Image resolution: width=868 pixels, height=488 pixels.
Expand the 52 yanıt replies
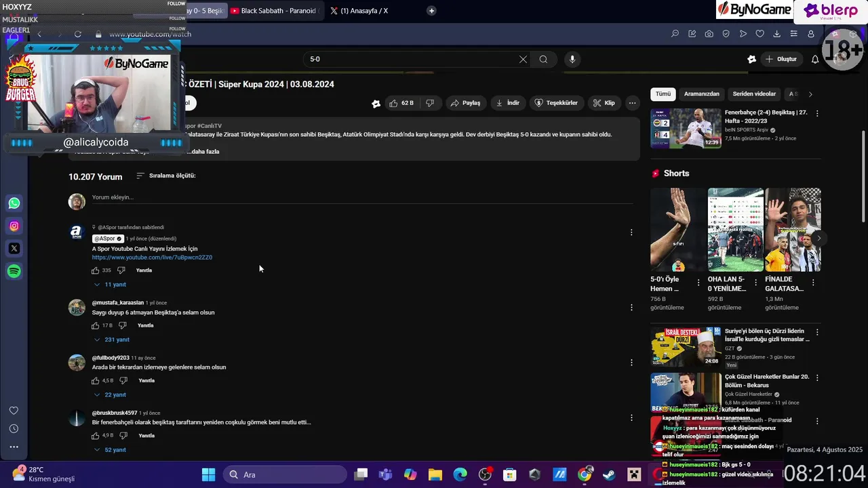pos(110,450)
